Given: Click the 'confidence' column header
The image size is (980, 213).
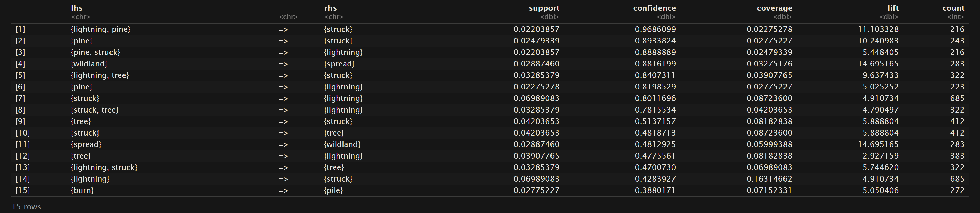Looking at the screenshot, I should click(x=654, y=8).
